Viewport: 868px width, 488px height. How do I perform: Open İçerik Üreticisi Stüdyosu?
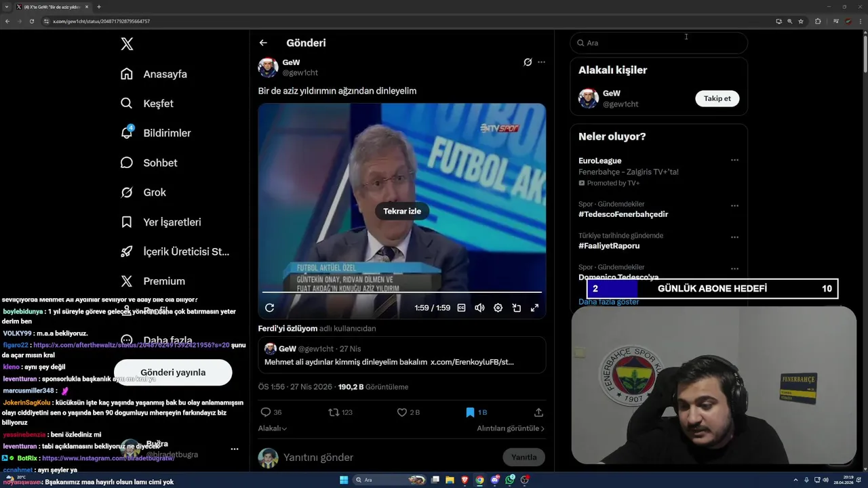pyautogui.click(x=175, y=251)
